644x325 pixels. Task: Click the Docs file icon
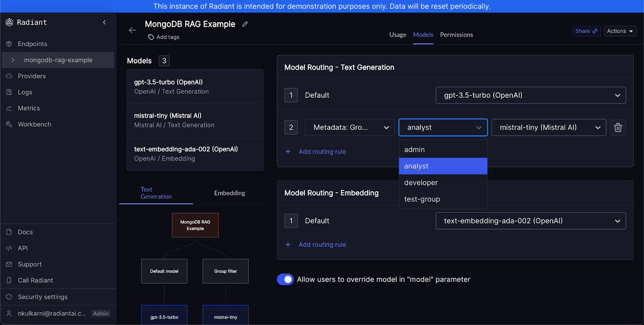tap(9, 232)
